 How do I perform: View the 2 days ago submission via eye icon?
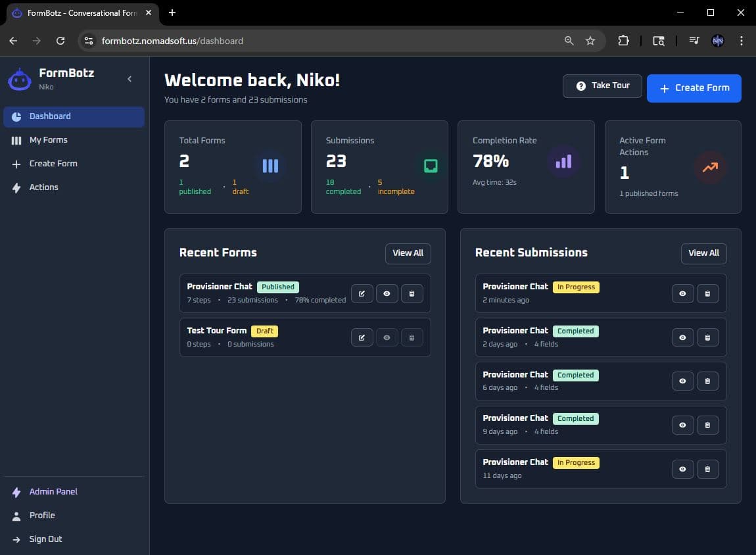pyautogui.click(x=682, y=337)
